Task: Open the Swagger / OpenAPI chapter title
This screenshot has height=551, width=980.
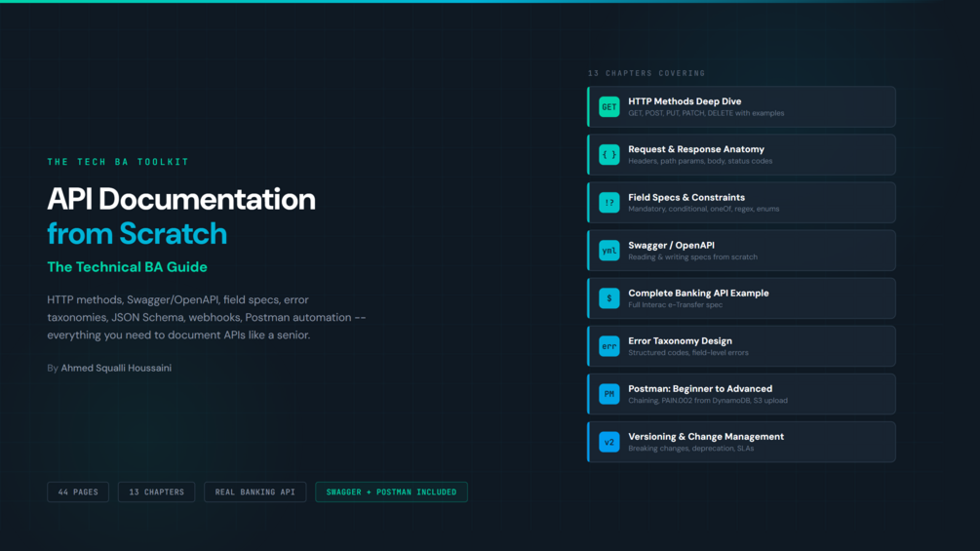Action: click(671, 246)
